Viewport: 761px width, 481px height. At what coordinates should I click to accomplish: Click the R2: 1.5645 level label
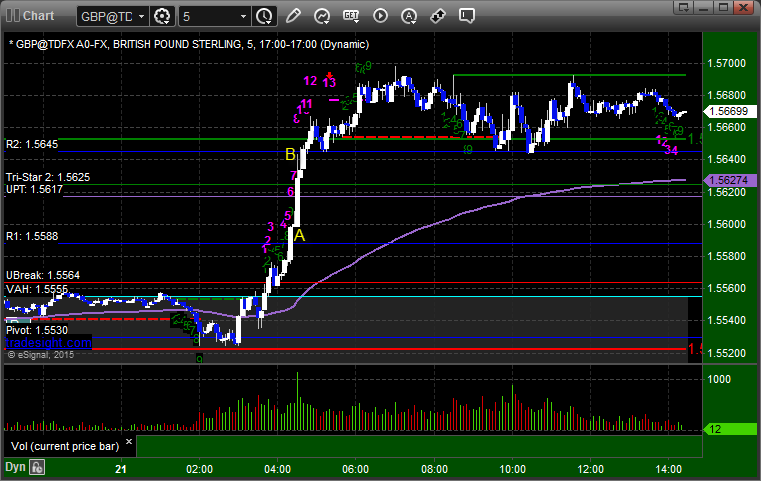[x=32, y=144]
